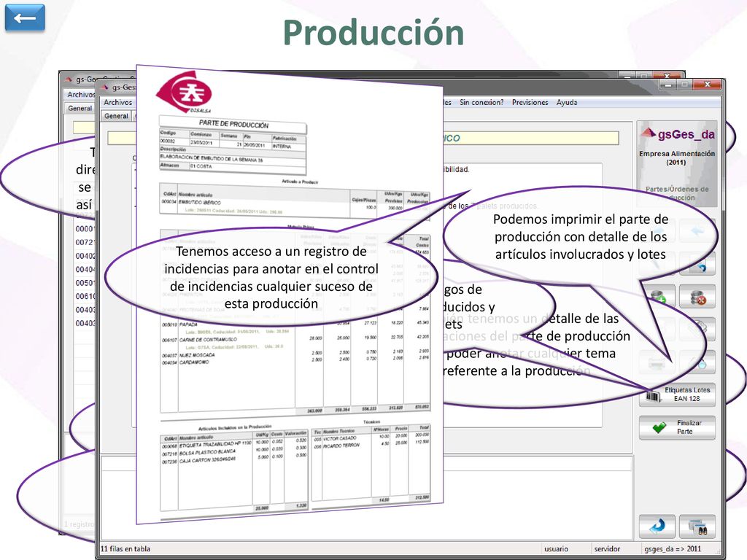Click 'PARTE DE PRODUCCIÓN' report title
747x560 pixels.
(x=233, y=124)
